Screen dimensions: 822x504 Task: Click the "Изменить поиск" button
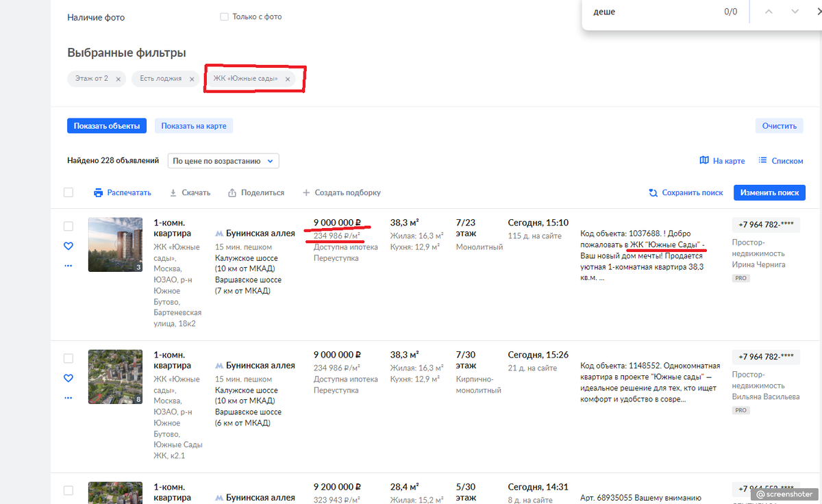(769, 192)
